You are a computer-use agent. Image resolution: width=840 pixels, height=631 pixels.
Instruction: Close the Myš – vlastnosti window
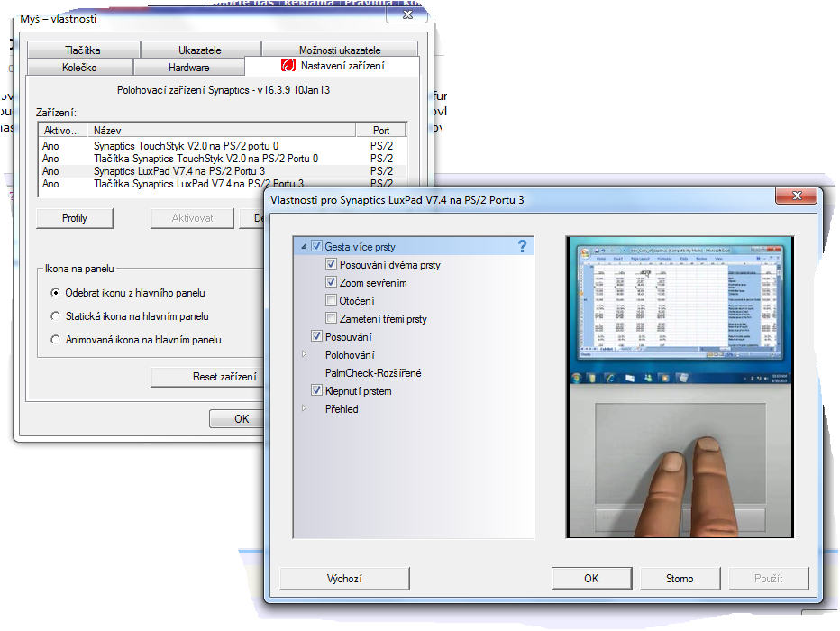click(407, 15)
